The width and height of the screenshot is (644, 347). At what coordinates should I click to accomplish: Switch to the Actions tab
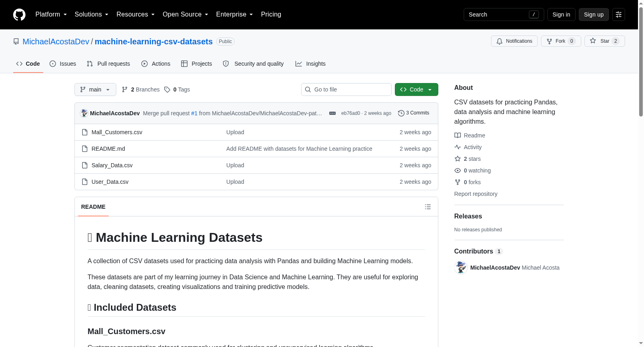pyautogui.click(x=156, y=64)
